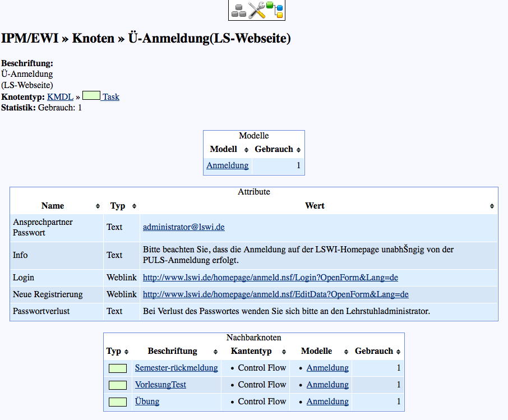Open Anmeldung link in Modelle table
This screenshot has width=508, height=420.
point(228,165)
